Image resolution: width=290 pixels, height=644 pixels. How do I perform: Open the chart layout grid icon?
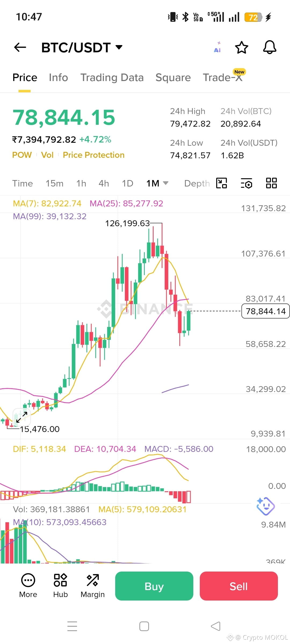pos(271,183)
